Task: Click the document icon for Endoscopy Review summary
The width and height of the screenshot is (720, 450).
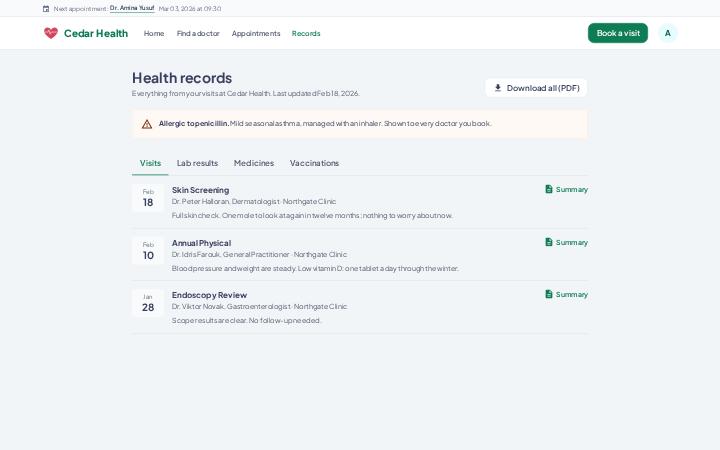Action: [549, 294]
